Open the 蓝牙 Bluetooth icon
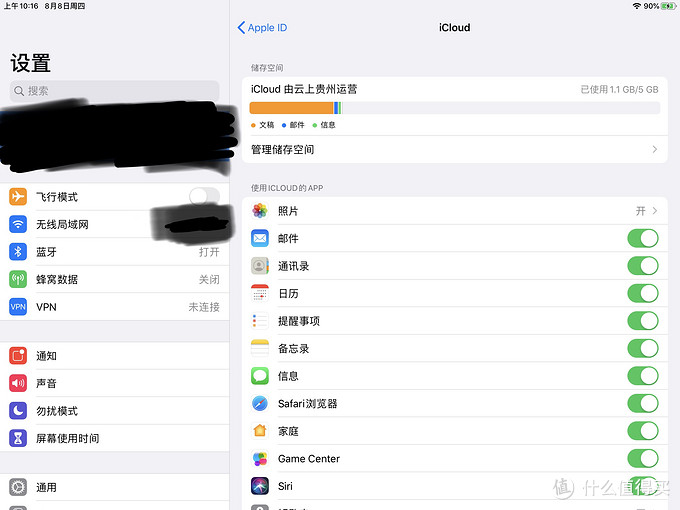The width and height of the screenshot is (680, 510). point(18,252)
